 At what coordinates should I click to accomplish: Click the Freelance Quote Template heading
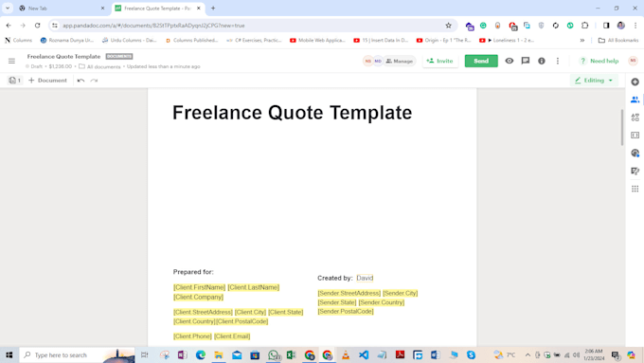point(292,113)
